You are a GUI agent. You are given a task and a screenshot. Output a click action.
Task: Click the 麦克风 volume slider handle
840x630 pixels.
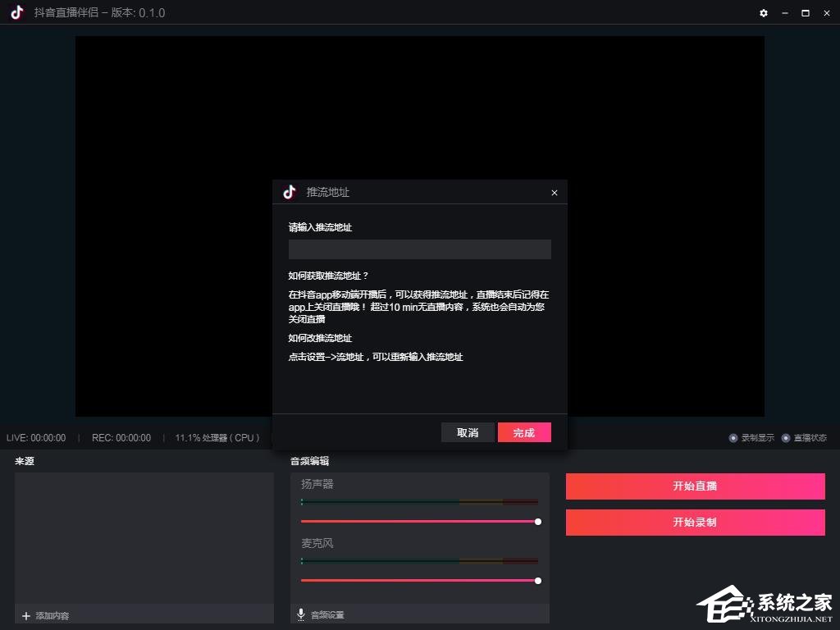pyautogui.click(x=538, y=581)
